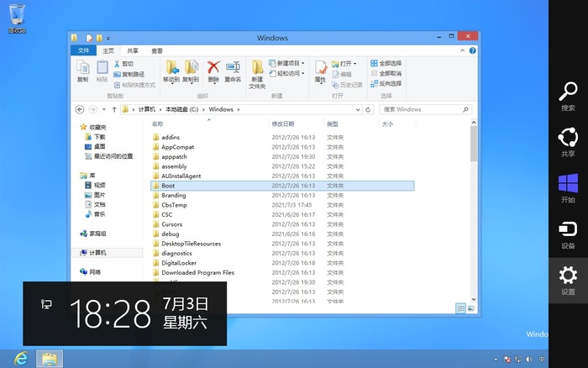Screen dimensions: 588x368
Task: Open the 搜索 (Search) charm
Action: tap(568, 97)
